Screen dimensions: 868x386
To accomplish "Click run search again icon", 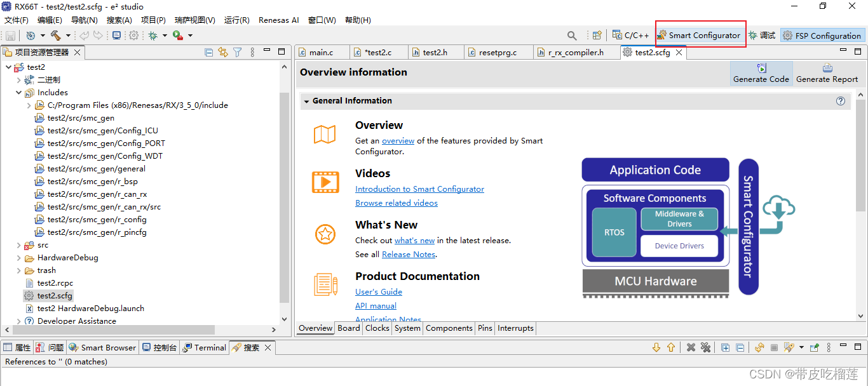I will point(759,347).
